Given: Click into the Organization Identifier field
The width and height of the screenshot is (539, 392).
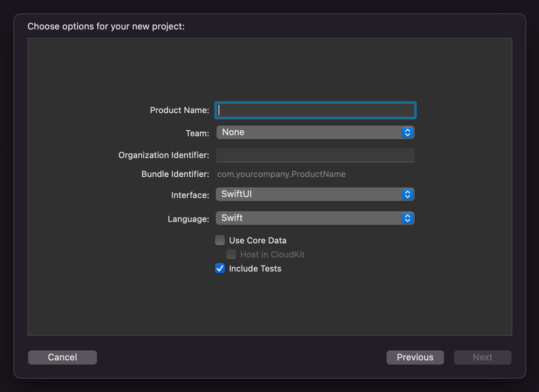Looking at the screenshot, I should (x=315, y=155).
